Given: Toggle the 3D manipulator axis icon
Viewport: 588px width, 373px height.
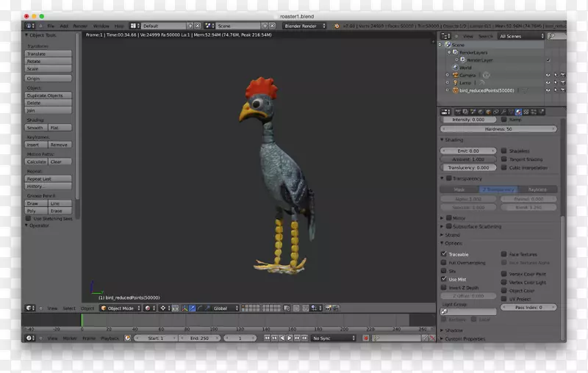Looking at the screenshot, I should [184, 308].
